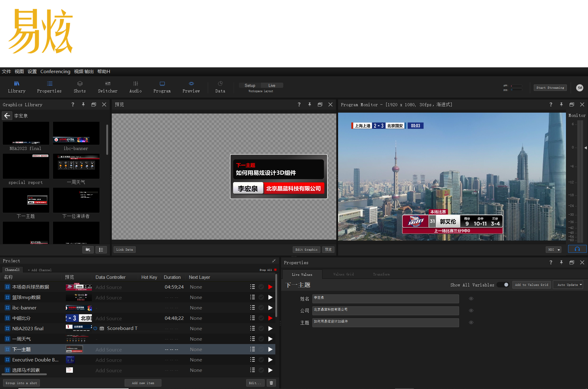Click the collapse icon in Project panel header
The width and height of the screenshot is (588, 389).
[274, 261]
